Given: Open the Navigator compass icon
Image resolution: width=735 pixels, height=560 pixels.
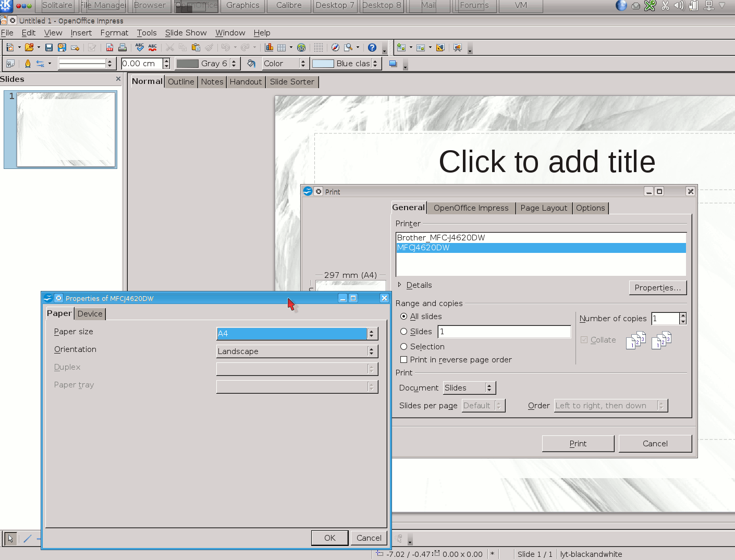Looking at the screenshot, I should 335,47.
